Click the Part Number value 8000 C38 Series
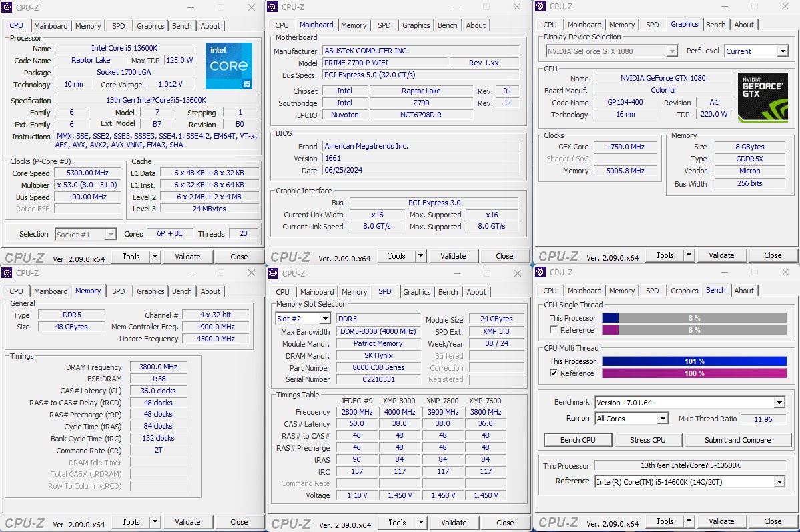Viewport: 800px width, 532px height. 378,367
